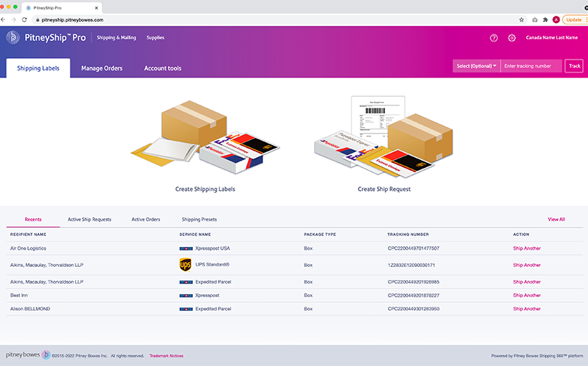
Task: Click the Enter tracking number field
Action: 531,66
